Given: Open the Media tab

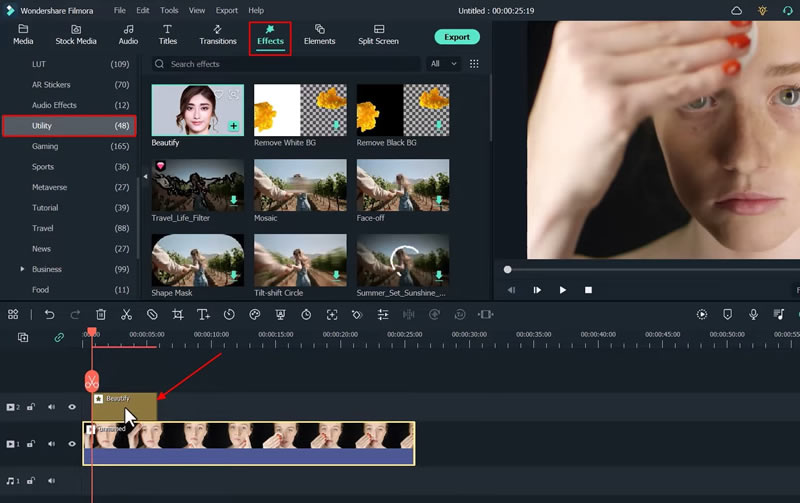Looking at the screenshot, I should [23, 35].
